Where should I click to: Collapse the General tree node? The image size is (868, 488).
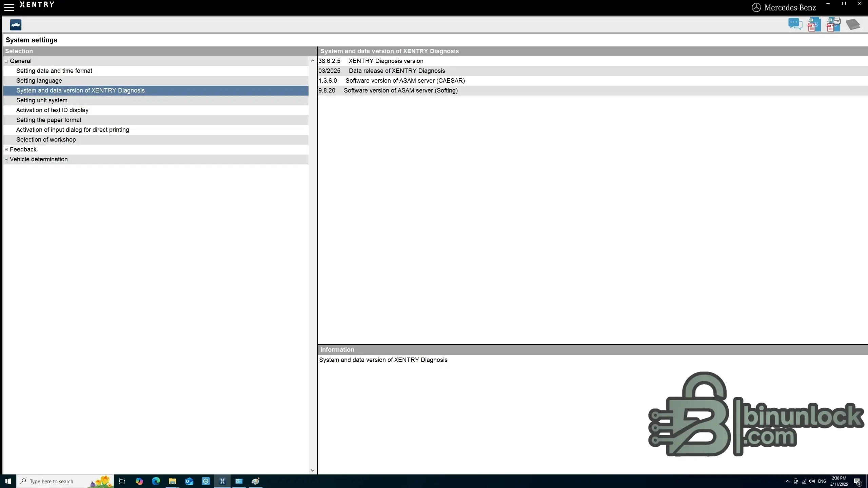[6, 61]
